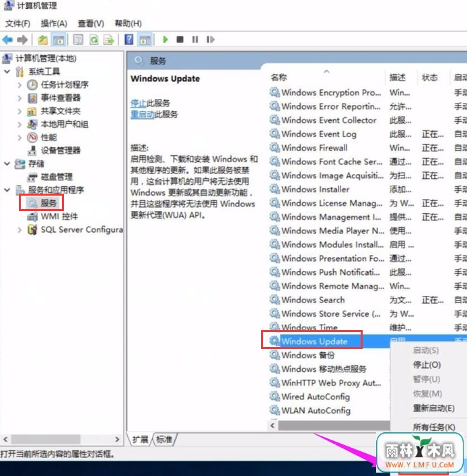Click the gear icon of Windows Installer

coord(275,189)
